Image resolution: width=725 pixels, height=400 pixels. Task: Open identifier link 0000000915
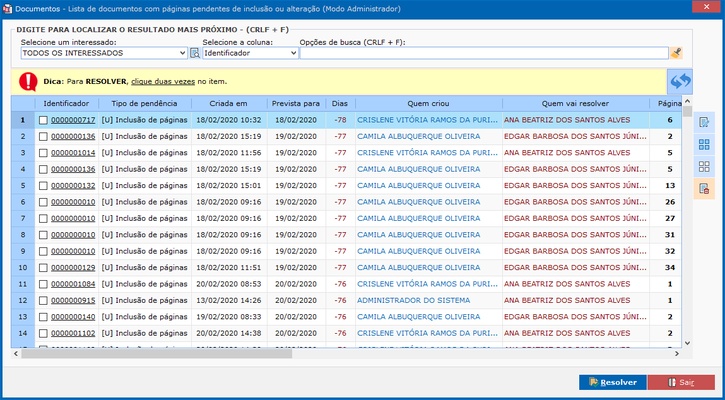pyautogui.click(x=73, y=300)
